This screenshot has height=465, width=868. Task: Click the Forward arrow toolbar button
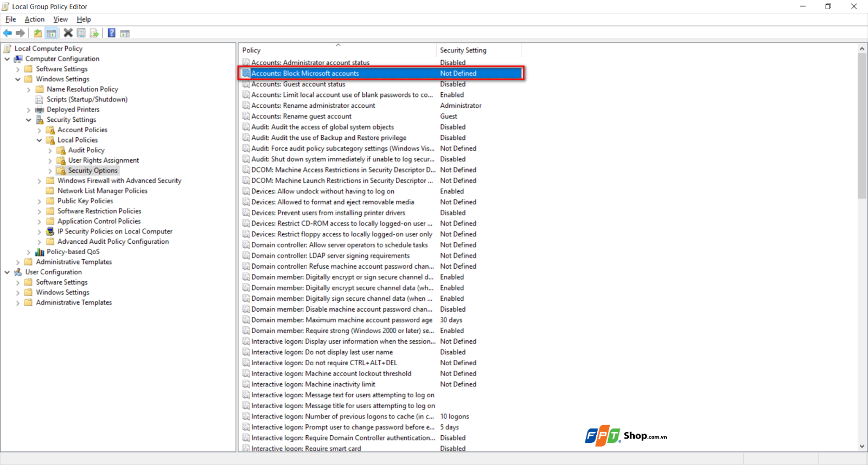click(21, 33)
